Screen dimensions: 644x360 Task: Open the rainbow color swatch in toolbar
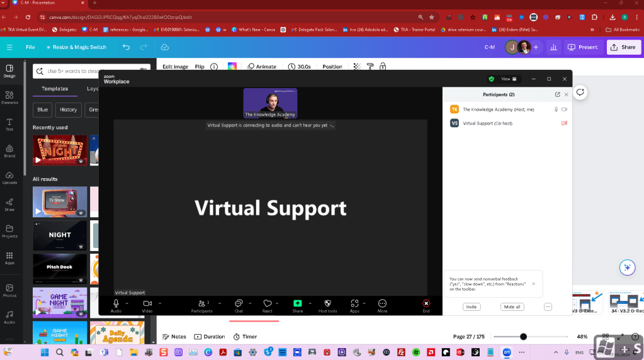tap(232, 67)
